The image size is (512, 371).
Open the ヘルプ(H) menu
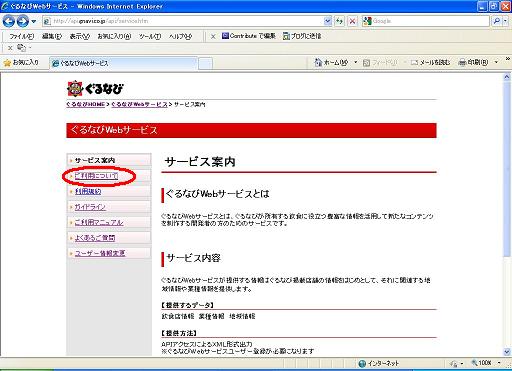tap(180, 36)
